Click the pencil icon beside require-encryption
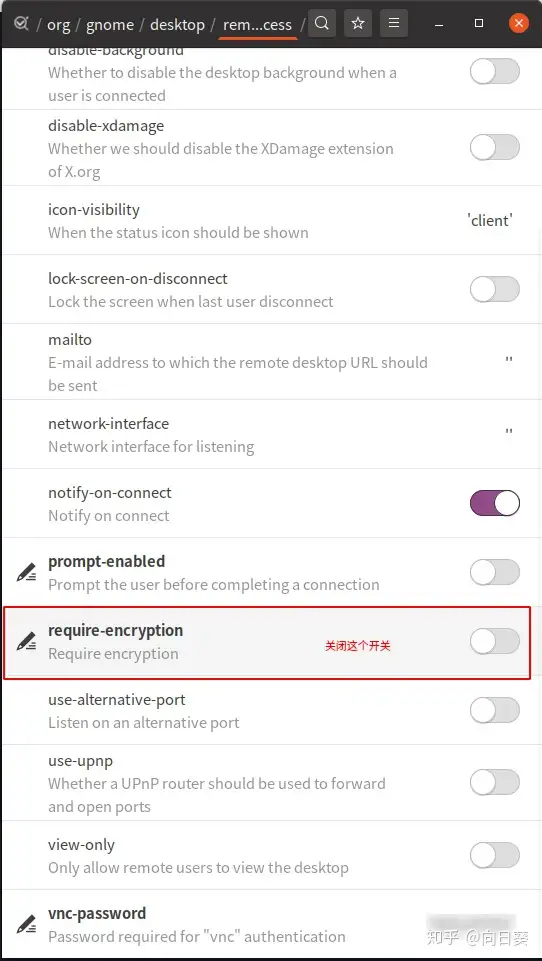542x961 pixels. [26, 642]
